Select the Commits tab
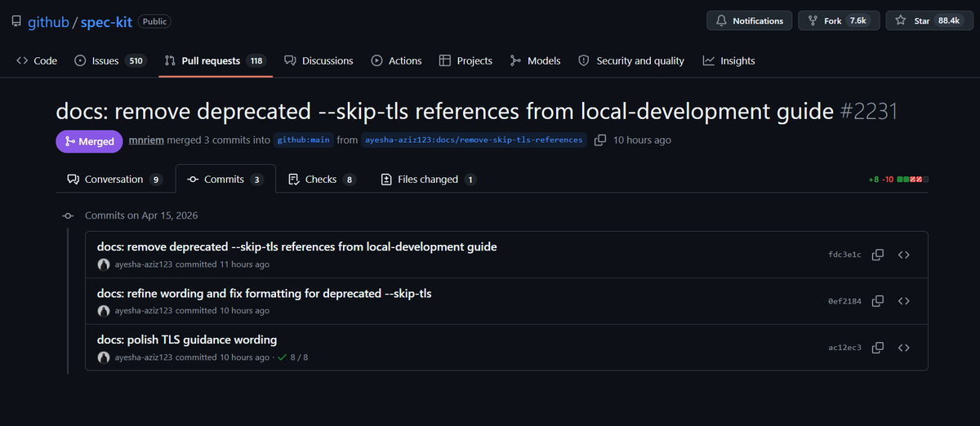This screenshot has height=426, width=980. point(225,179)
